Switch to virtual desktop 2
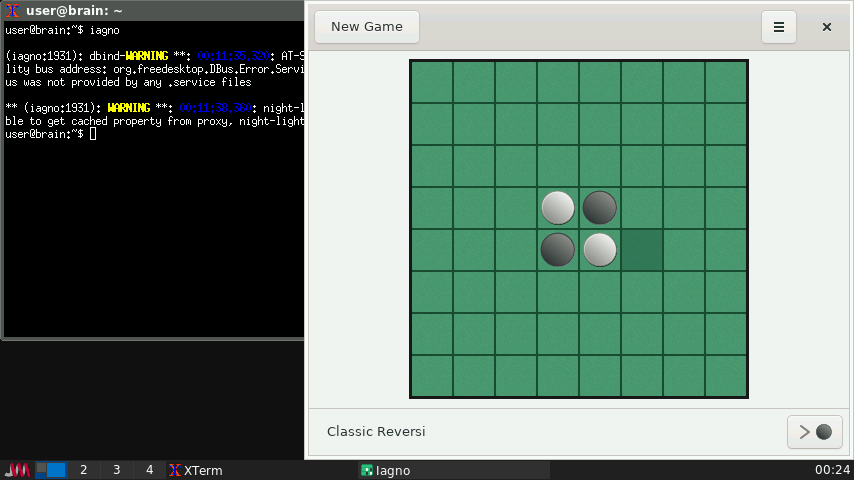The height and width of the screenshot is (480, 854). (x=84, y=470)
